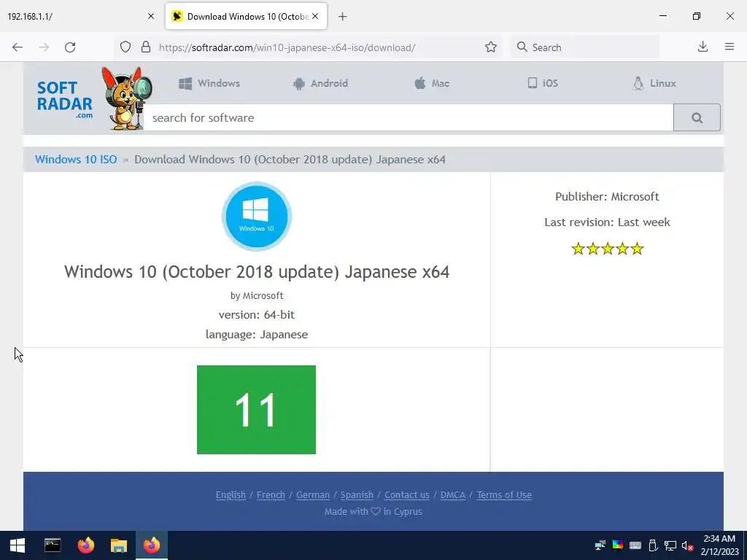Open the taskbar clock showing 2:34 AM
Screen dimensions: 747x560
pyautogui.click(x=719, y=545)
